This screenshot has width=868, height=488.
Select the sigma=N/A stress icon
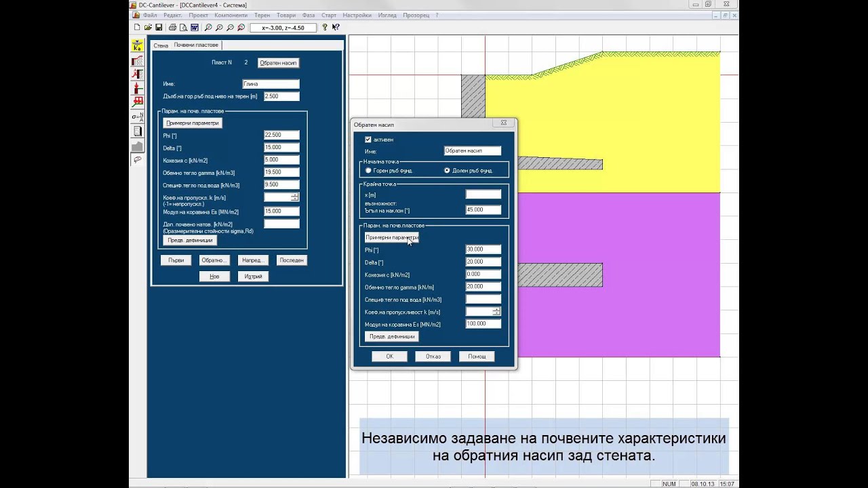[138, 117]
